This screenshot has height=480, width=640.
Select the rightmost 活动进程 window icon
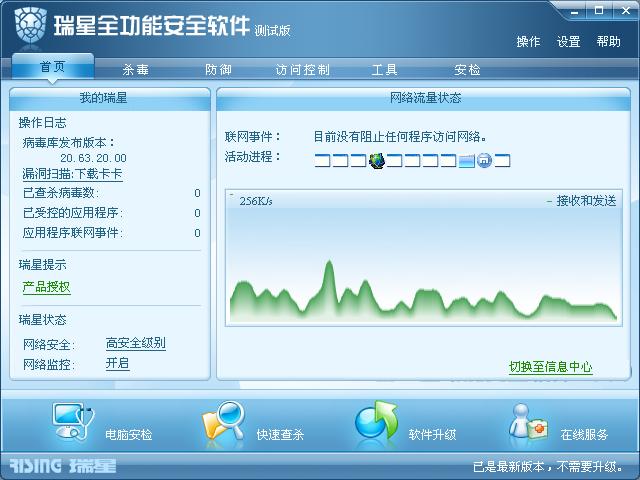502,161
